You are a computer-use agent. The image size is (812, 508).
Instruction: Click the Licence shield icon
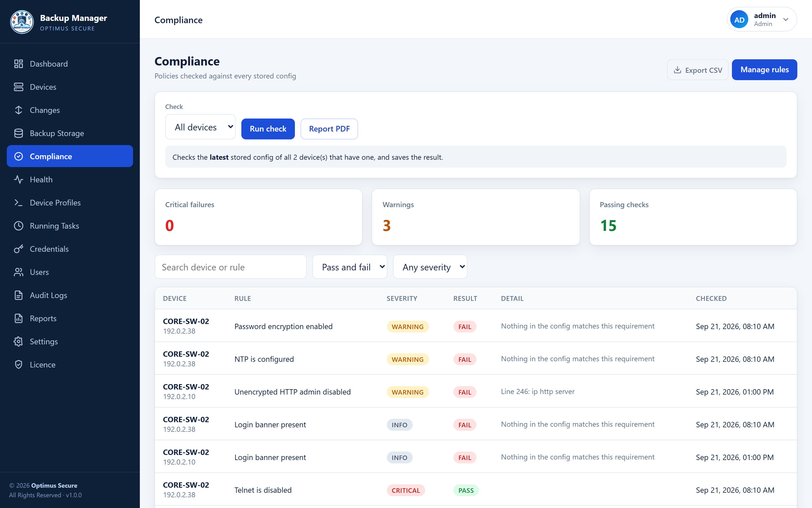(x=18, y=365)
